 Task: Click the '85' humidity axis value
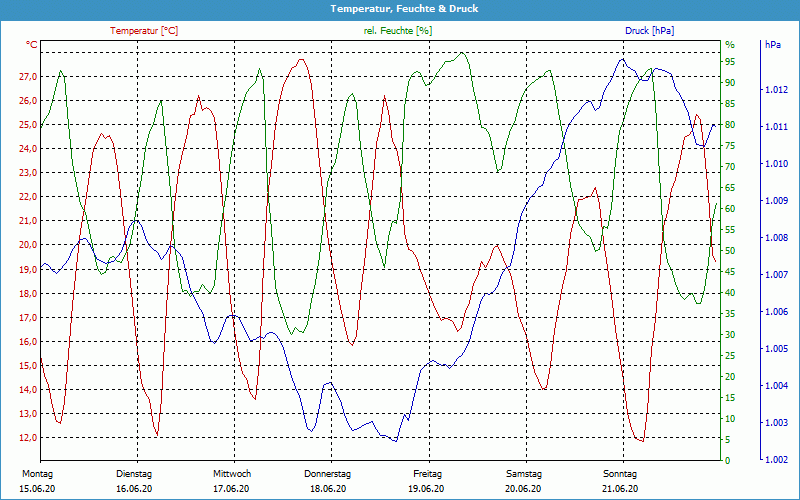pyautogui.click(x=730, y=104)
